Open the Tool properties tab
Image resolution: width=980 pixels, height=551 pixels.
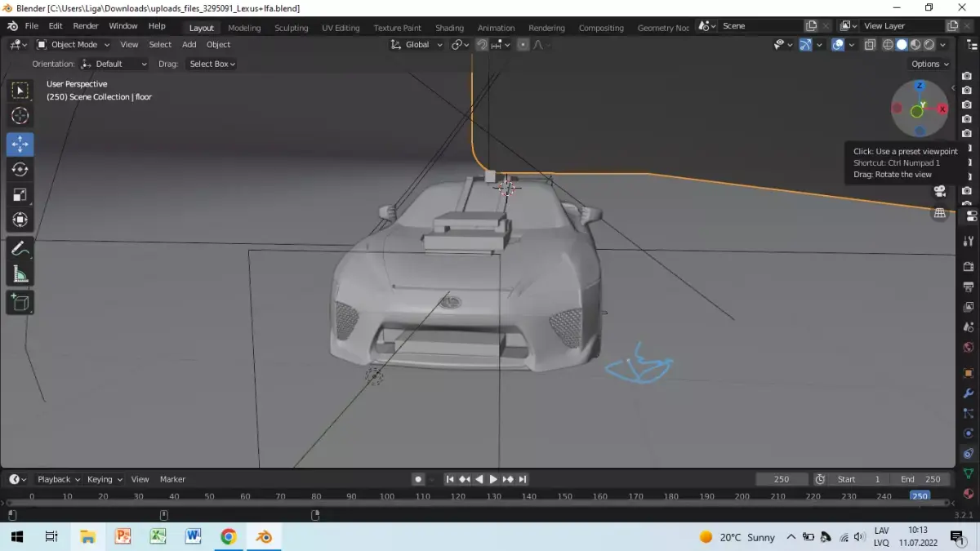(x=969, y=241)
